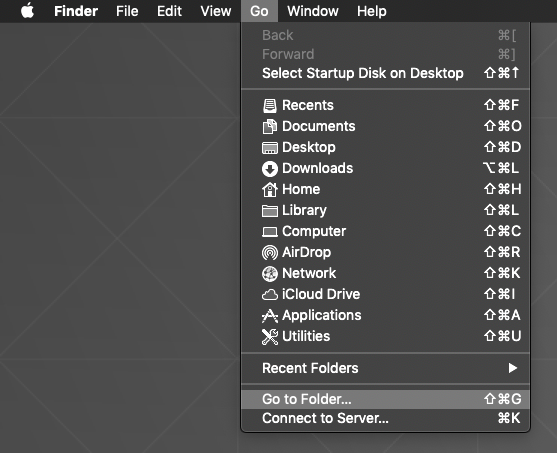Open the View menu
The height and width of the screenshot is (453, 557).
[x=216, y=11]
